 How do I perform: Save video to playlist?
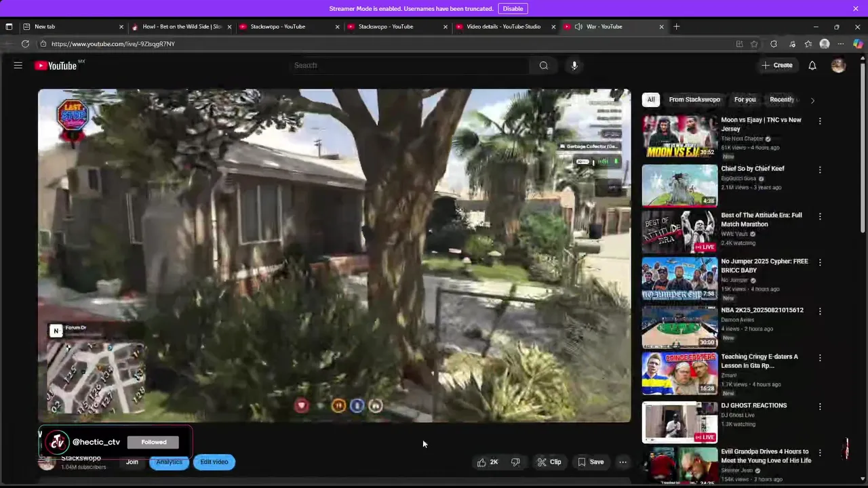pos(591,462)
